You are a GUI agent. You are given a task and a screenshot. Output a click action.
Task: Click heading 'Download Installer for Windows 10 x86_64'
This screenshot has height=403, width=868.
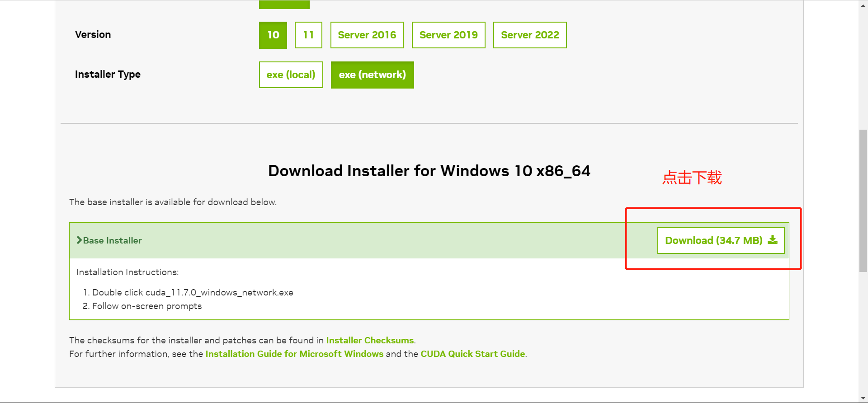(x=429, y=171)
